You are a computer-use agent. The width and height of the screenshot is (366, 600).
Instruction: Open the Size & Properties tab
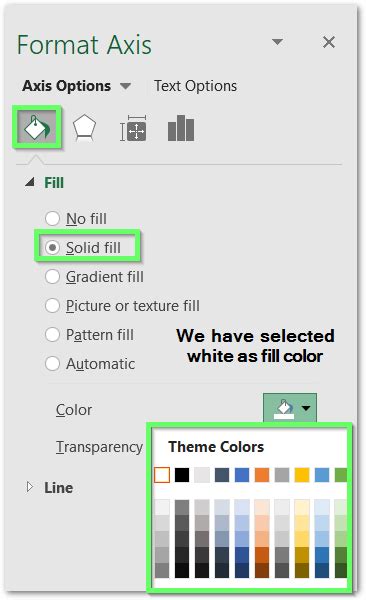133,129
